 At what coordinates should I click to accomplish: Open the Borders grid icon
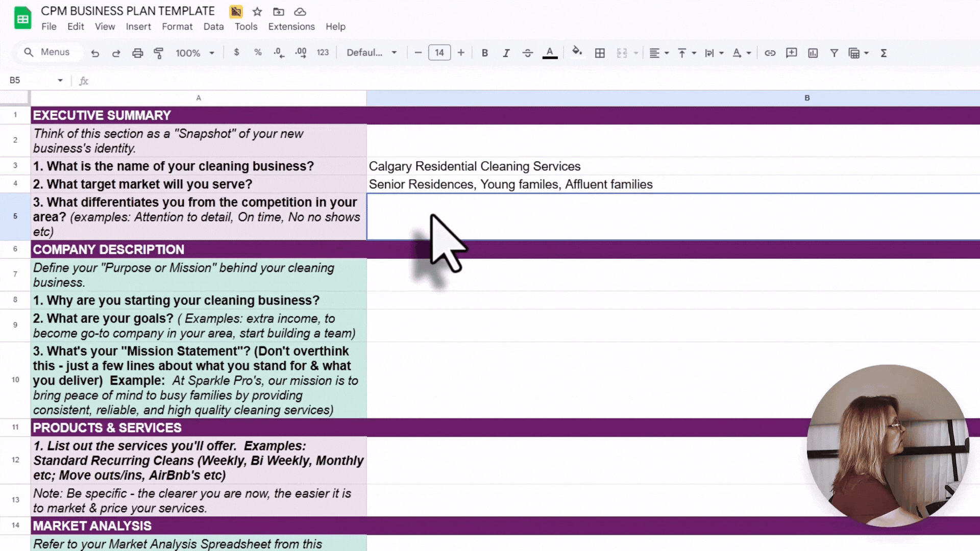tap(600, 53)
